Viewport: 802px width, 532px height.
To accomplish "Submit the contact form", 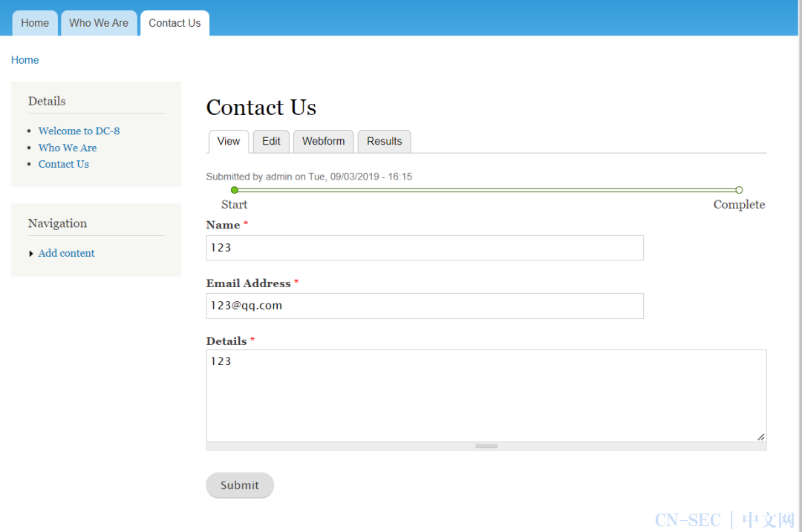I will 240,485.
